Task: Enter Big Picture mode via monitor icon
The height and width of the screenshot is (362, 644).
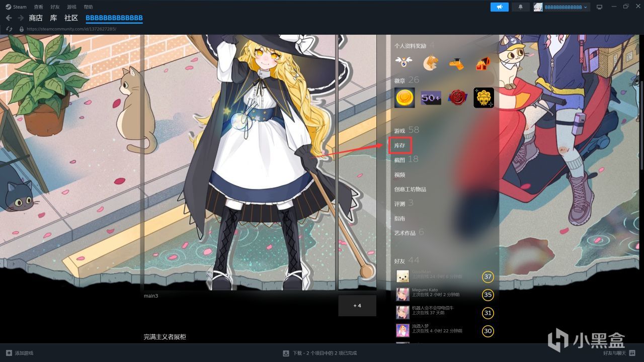Action: [599, 7]
